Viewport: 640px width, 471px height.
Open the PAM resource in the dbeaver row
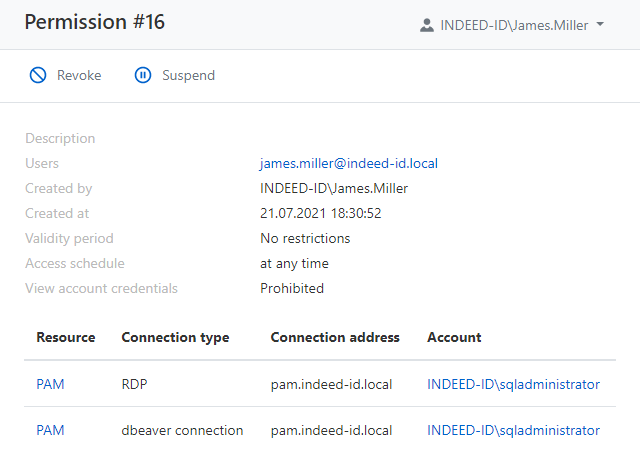[50, 431]
